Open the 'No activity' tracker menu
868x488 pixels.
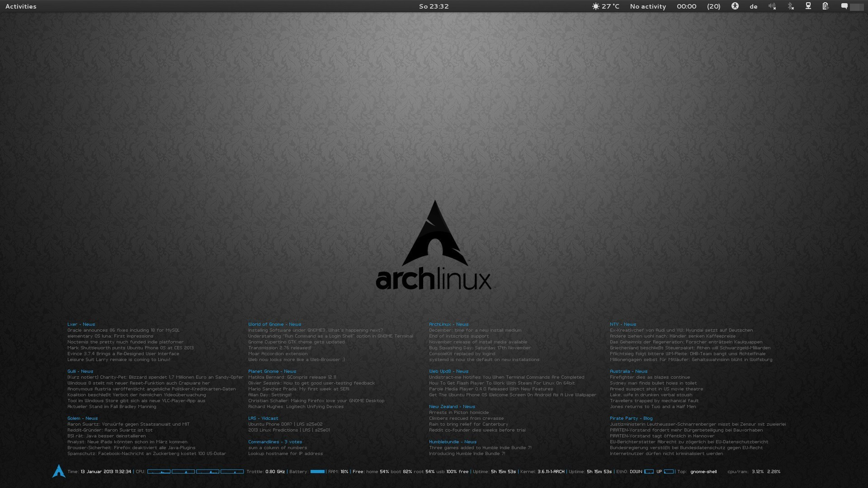[x=648, y=6]
